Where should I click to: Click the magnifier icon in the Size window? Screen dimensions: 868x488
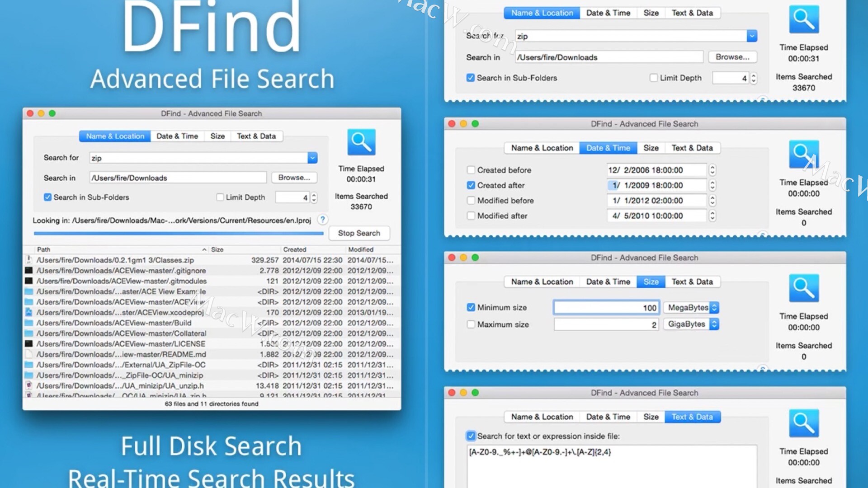click(x=804, y=288)
